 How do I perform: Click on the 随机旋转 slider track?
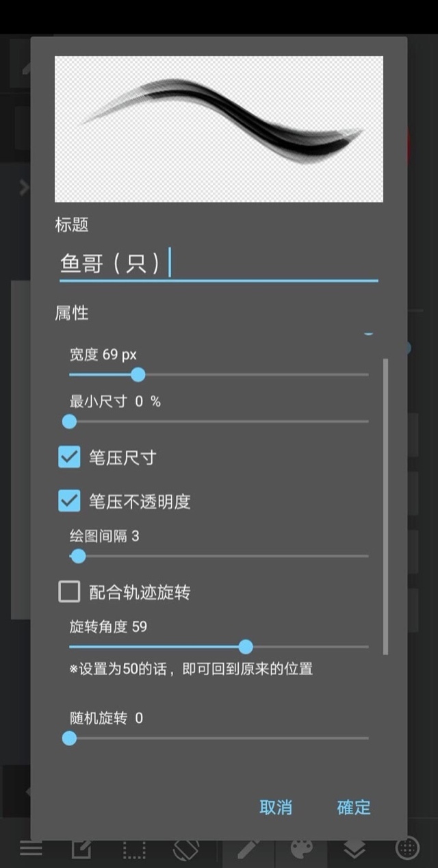point(219,738)
